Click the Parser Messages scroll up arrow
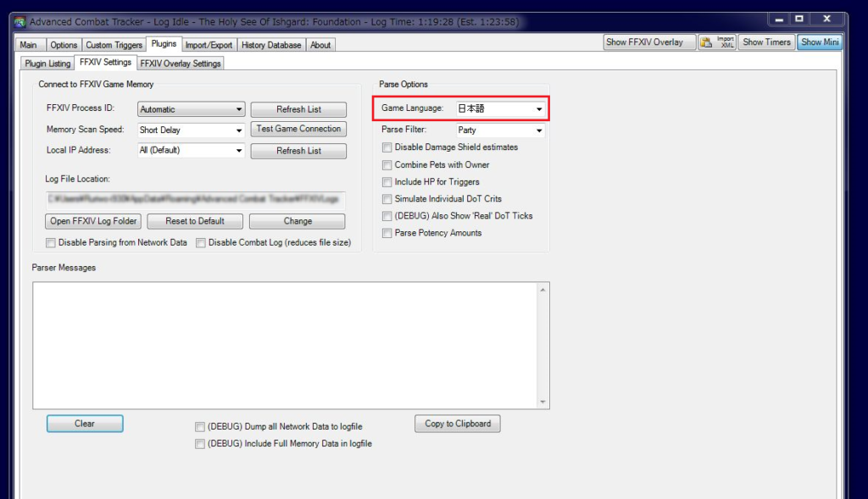 click(542, 290)
